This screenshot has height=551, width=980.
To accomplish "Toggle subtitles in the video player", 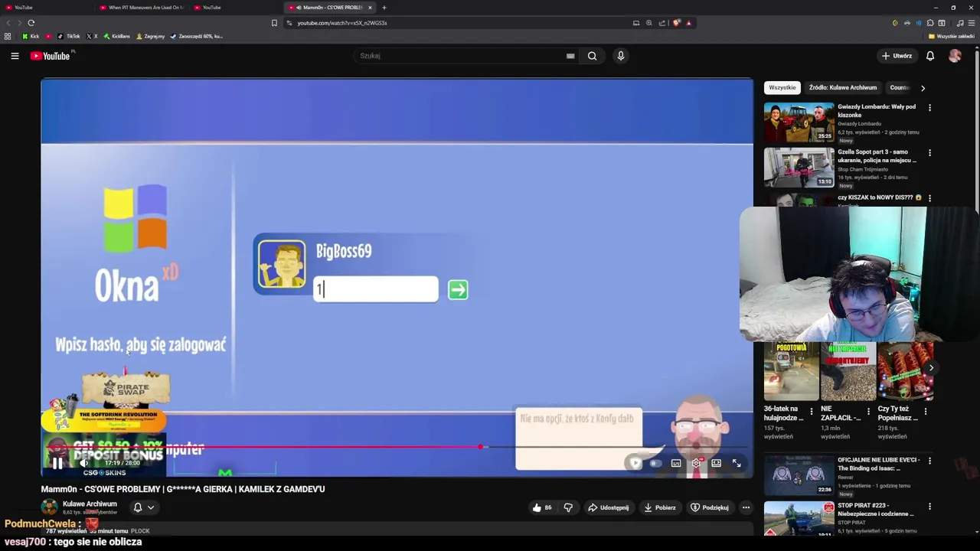I will 676,463.
